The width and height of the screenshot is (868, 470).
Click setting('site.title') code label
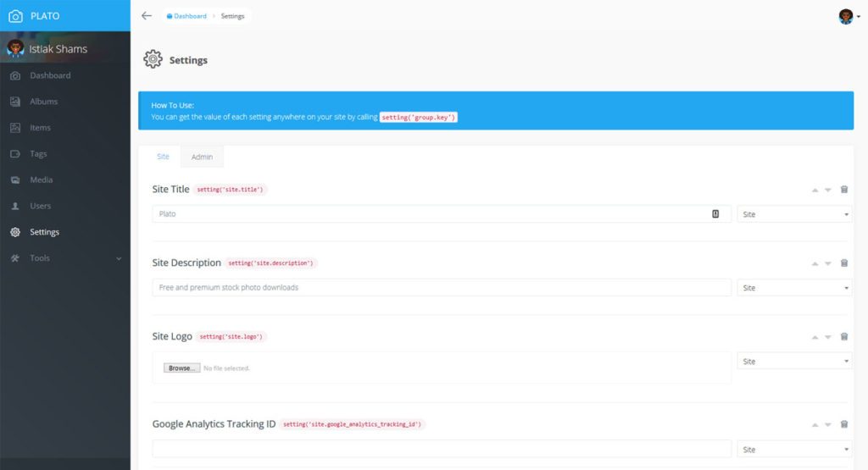(x=231, y=190)
